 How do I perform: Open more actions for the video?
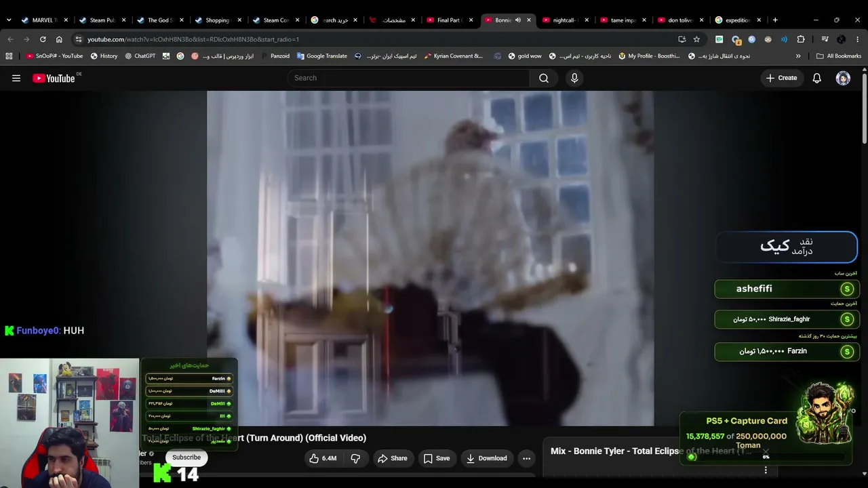pos(526,458)
